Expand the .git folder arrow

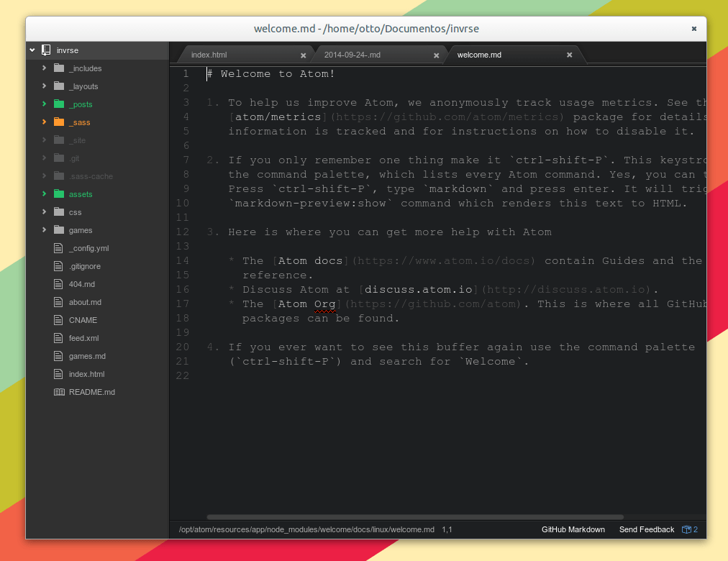[44, 158]
